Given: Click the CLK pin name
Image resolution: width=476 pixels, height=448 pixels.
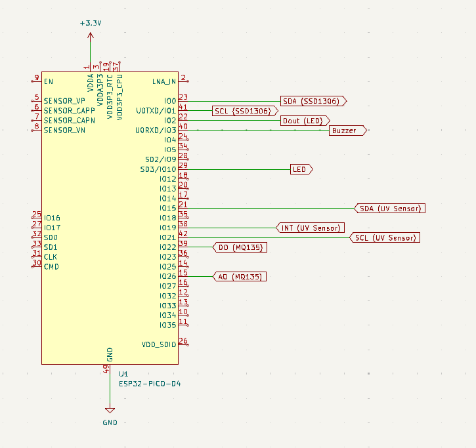Looking at the screenshot, I should pyautogui.click(x=51, y=257).
